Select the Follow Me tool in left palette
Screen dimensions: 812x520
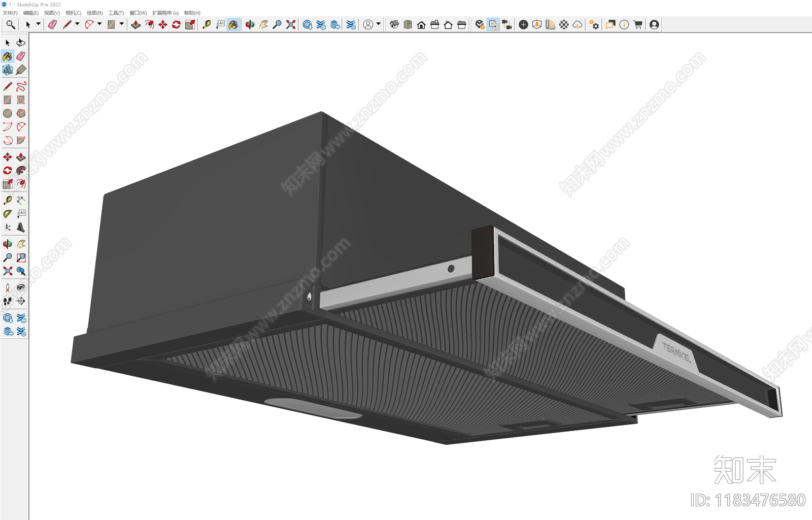pos(21,171)
